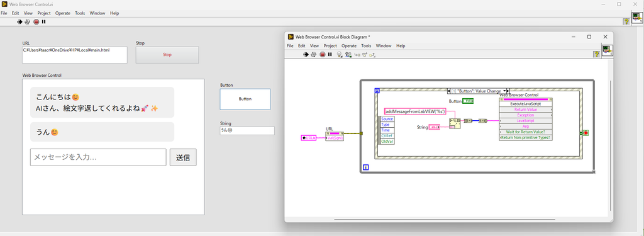Open Tools menu in Block Diagram window
Viewport: 644px width, 236px height.
pos(366,46)
